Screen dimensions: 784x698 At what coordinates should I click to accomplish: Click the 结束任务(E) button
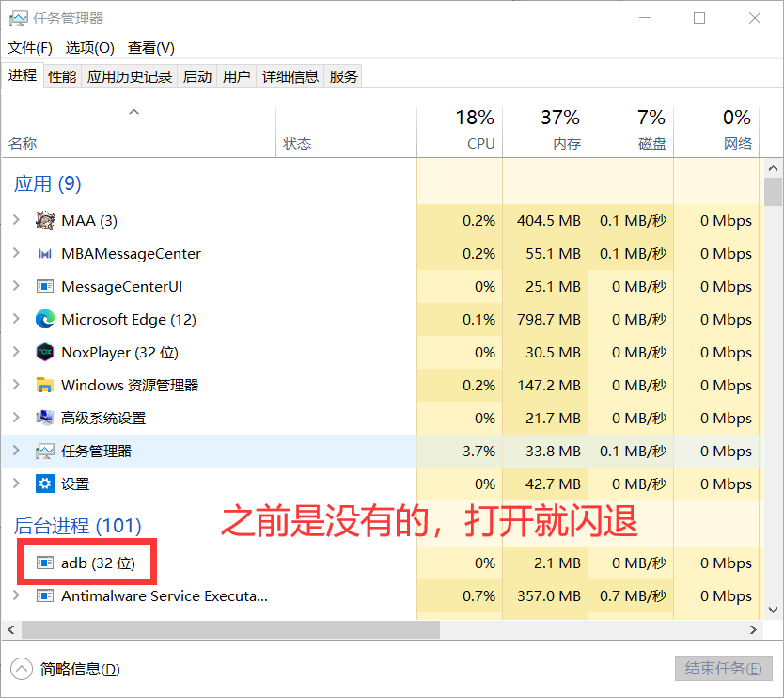[x=724, y=669]
